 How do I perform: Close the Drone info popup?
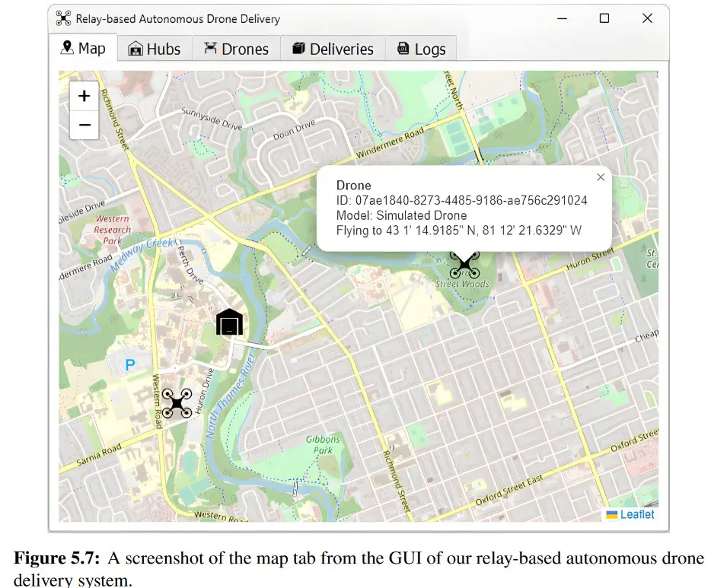tap(601, 177)
